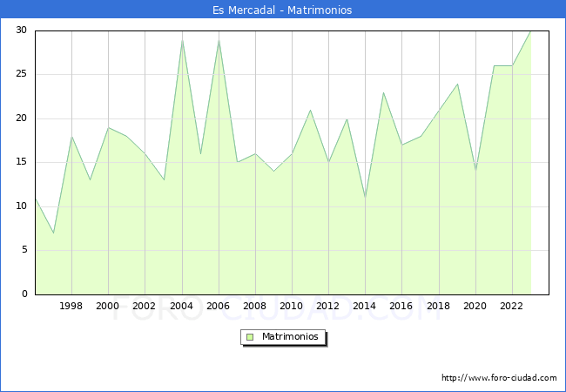566x392 pixels.
Task: Click the x-axis label 2004
Action: pyautogui.click(x=181, y=306)
